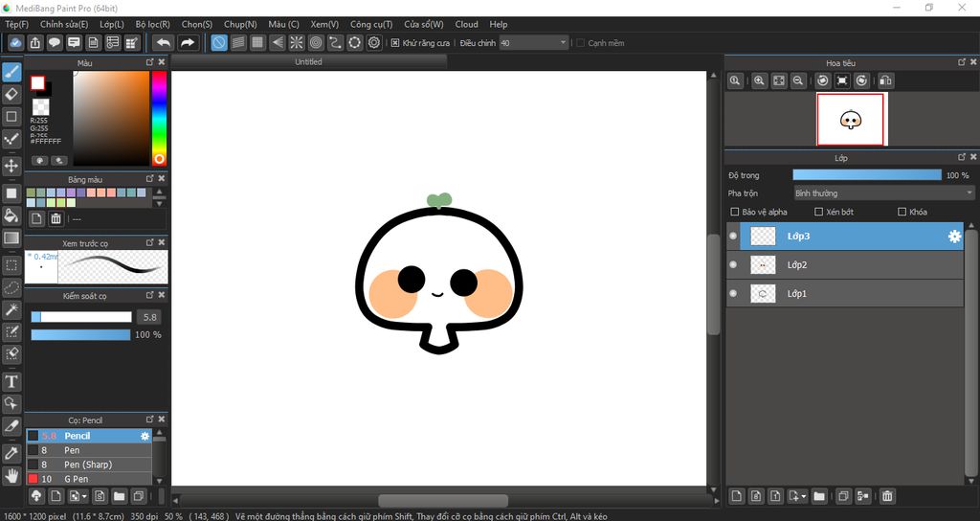The width and height of the screenshot is (980, 521).
Task: Switch to the Untitled canvas tab
Action: [x=309, y=62]
